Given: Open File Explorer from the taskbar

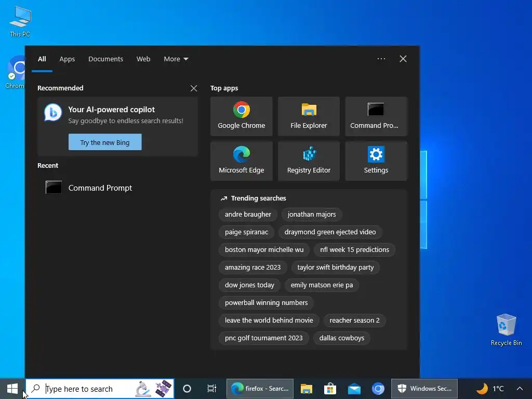Looking at the screenshot, I should pos(306,389).
